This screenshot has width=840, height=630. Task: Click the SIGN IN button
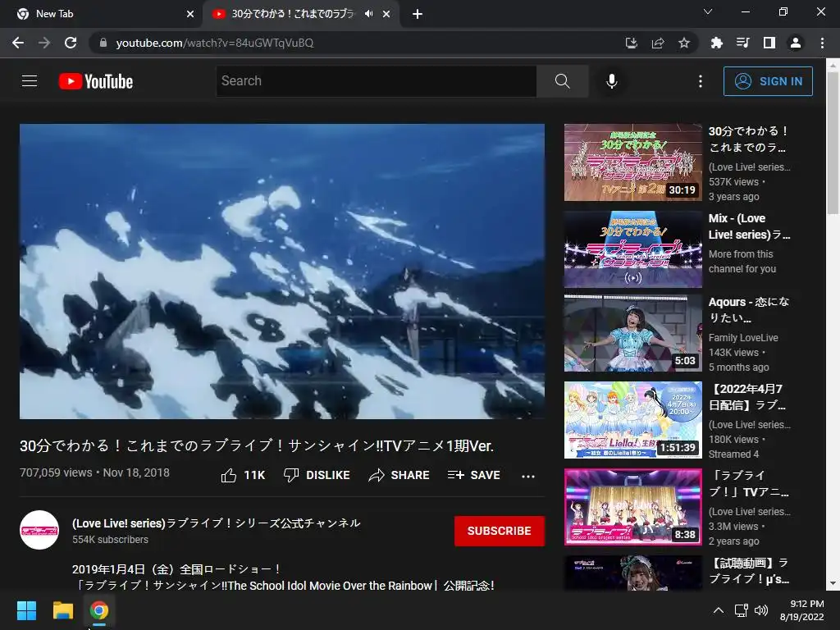point(768,81)
